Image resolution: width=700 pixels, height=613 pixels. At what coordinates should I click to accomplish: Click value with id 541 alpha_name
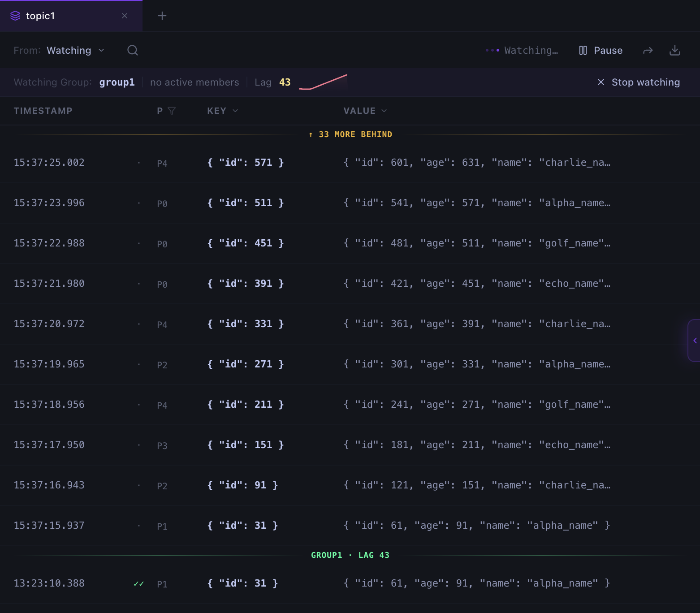tap(477, 203)
